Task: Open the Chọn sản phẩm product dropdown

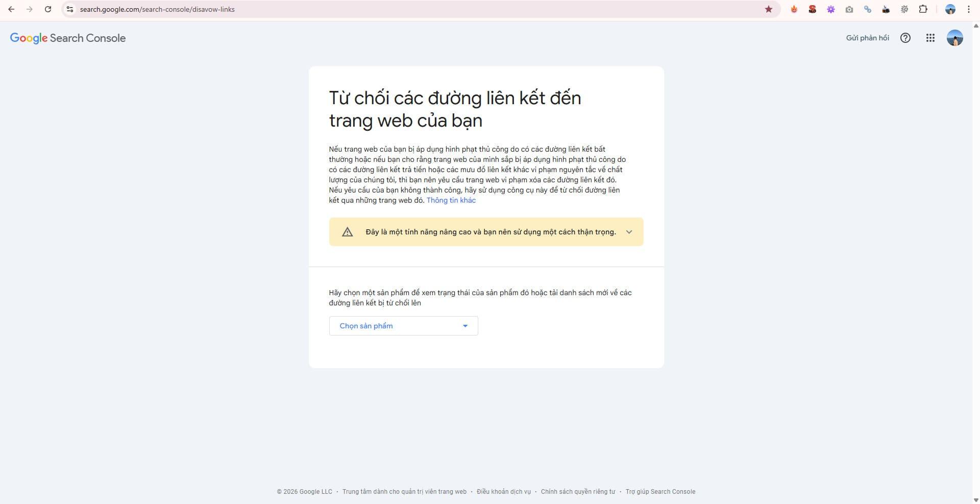Action: pyautogui.click(x=403, y=326)
